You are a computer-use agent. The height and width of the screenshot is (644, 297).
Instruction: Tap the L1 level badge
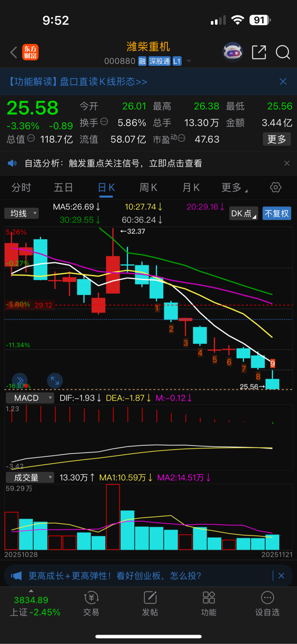[x=177, y=61]
